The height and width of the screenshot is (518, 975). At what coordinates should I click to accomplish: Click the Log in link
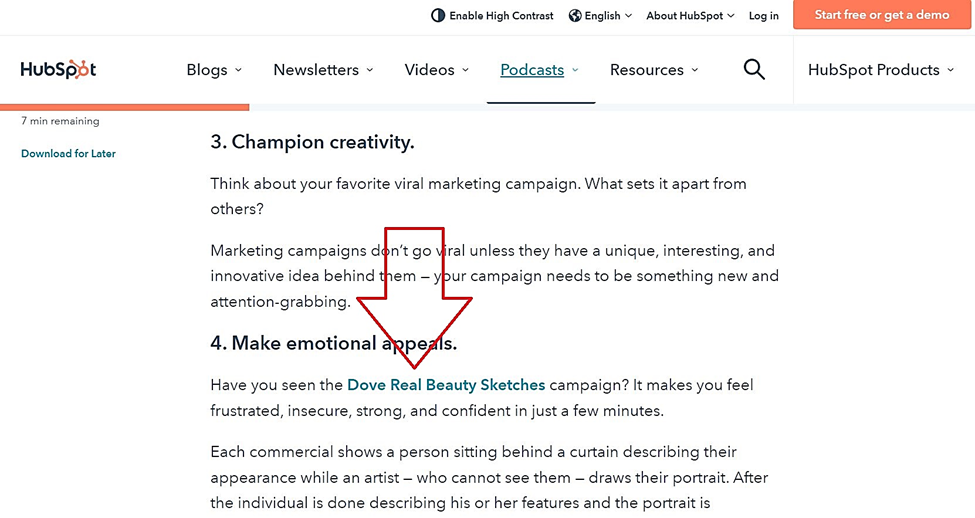click(x=764, y=16)
